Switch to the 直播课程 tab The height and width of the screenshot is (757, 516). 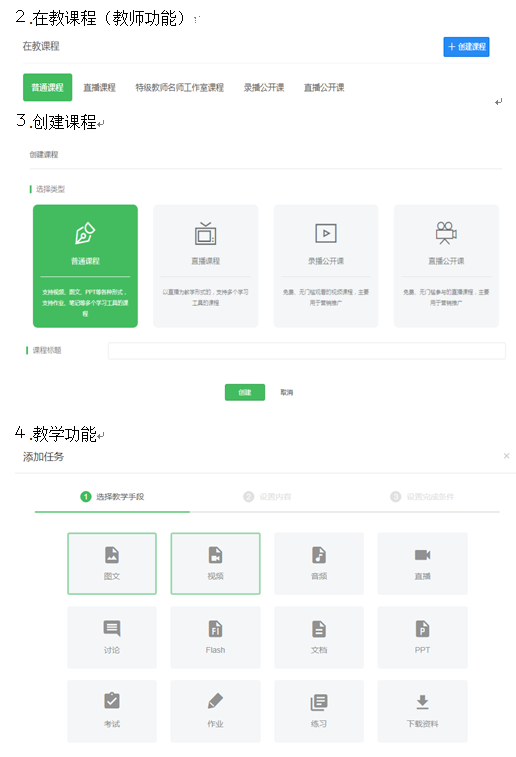99,87
